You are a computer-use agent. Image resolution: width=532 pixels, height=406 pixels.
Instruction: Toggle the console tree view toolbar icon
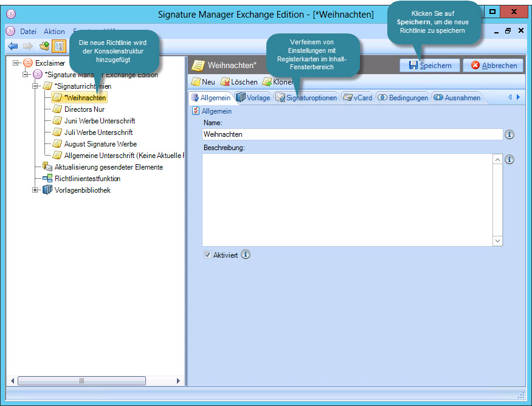point(59,46)
